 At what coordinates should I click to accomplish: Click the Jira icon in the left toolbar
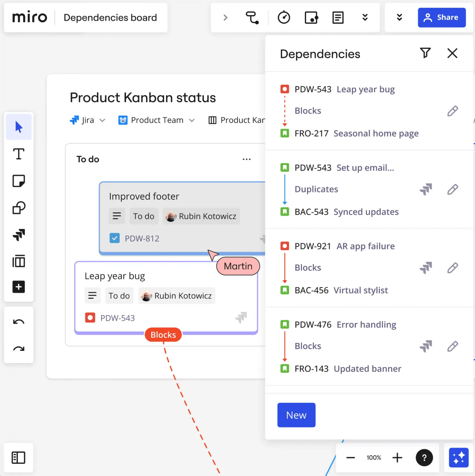point(18,235)
